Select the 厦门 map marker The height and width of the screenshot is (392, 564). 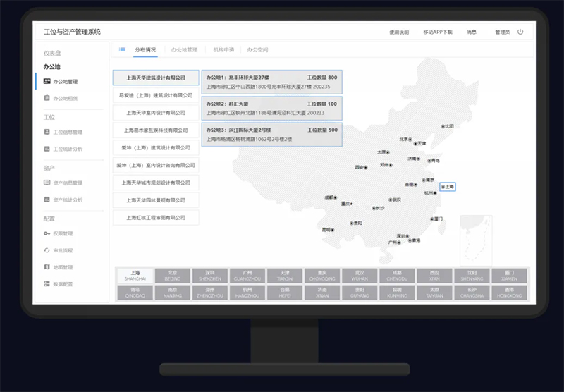[436, 219]
